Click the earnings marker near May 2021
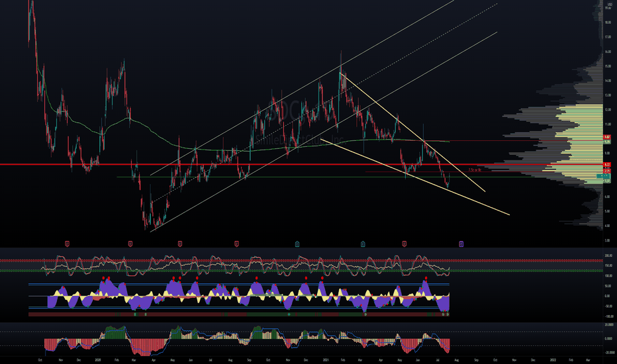The width and height of the screenshot is (617, 364). click(x=404, y=244)
